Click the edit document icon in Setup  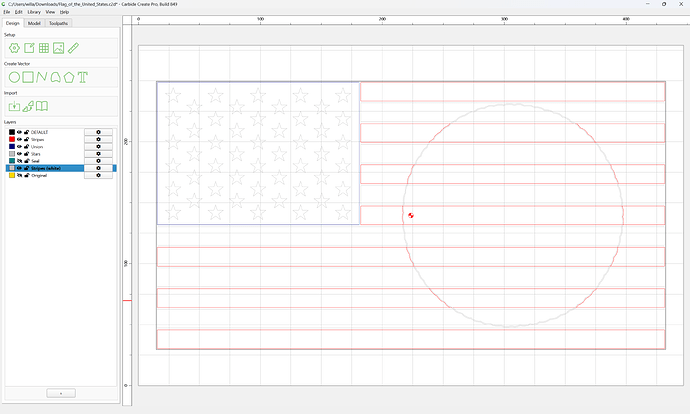[x=29, y=48]
